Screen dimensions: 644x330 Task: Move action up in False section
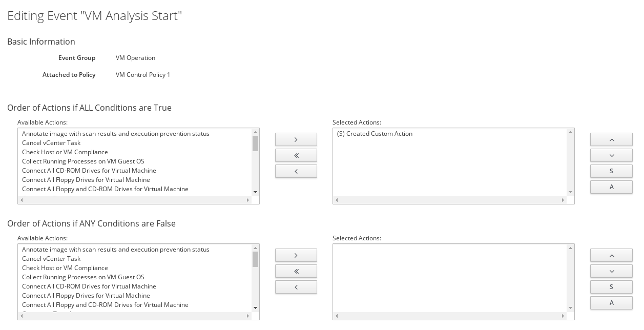point(611,255)
